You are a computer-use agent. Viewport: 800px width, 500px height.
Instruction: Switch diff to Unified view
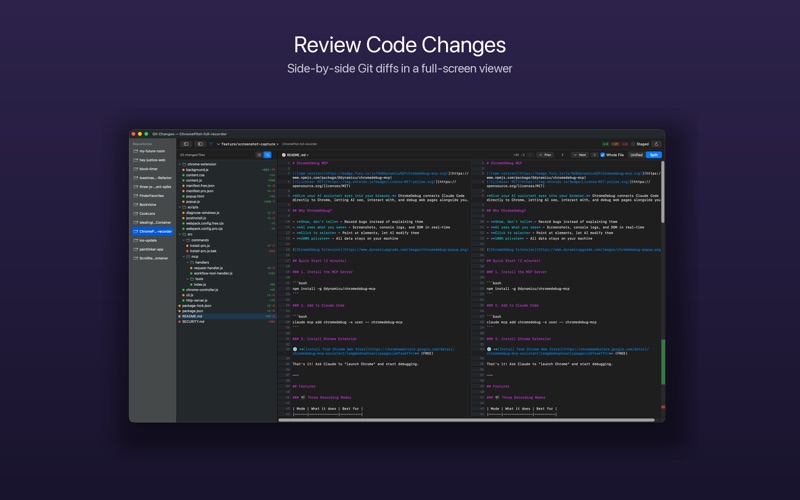click(636, 155)
